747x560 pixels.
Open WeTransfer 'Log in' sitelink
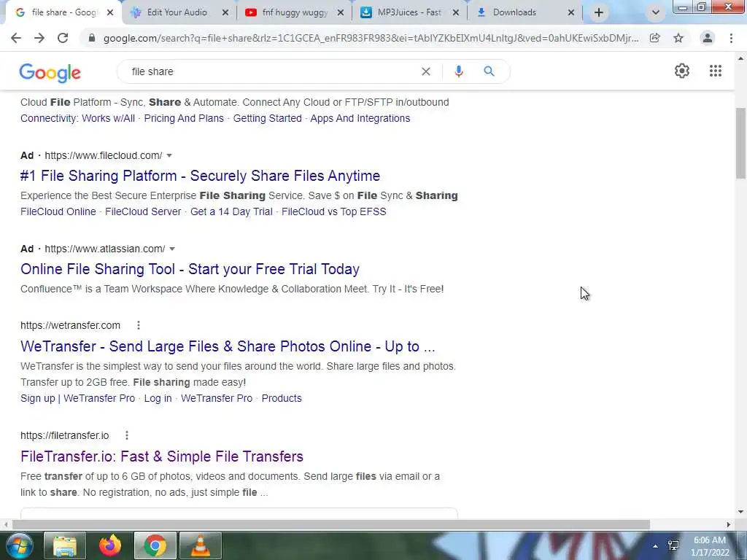[158, 398]
